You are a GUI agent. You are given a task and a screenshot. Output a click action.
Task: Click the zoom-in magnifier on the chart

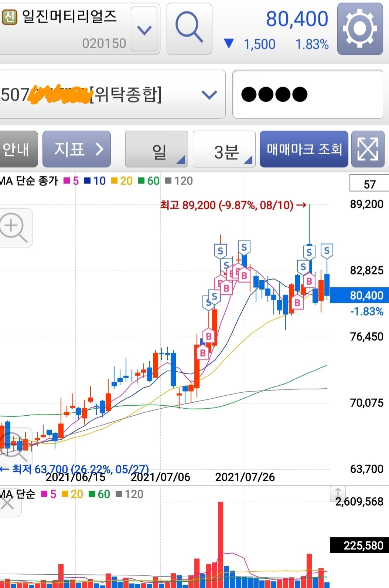[14, 228]
